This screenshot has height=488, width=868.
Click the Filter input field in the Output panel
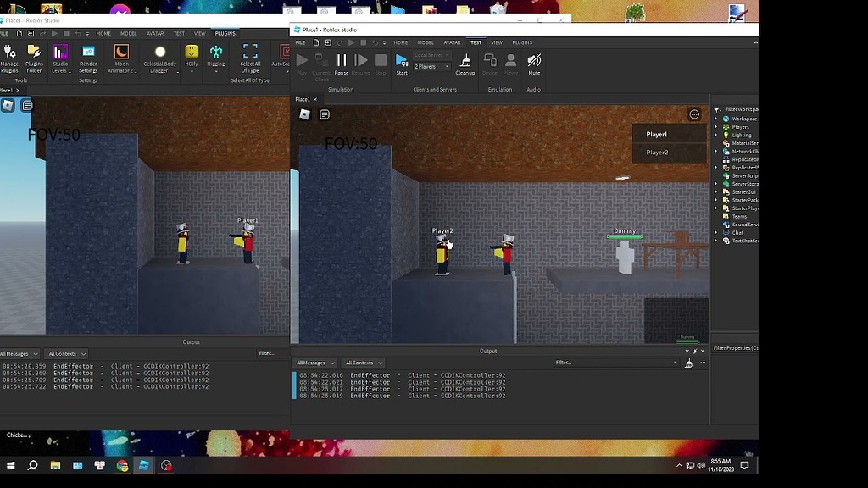tap(610, 363)
